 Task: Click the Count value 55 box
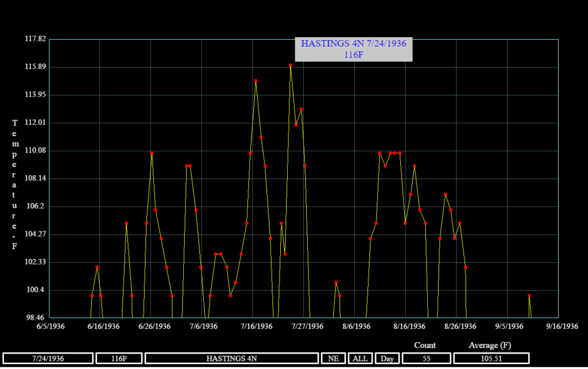[427, 359]
